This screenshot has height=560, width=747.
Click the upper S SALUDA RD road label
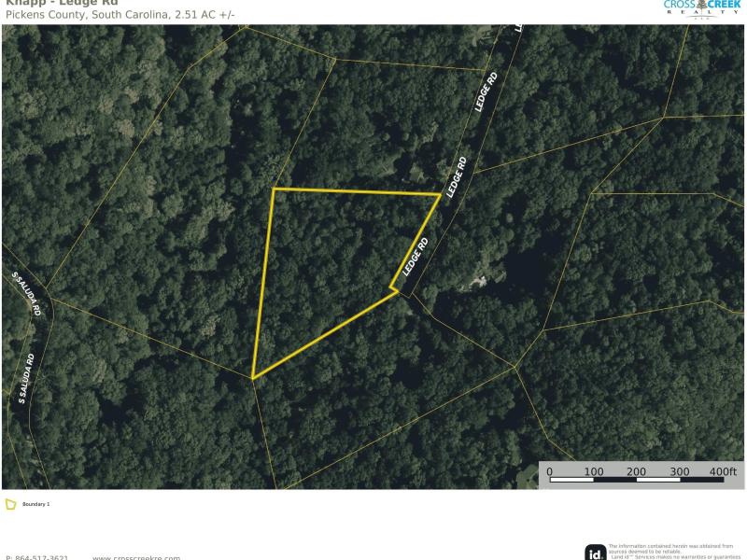27,294
